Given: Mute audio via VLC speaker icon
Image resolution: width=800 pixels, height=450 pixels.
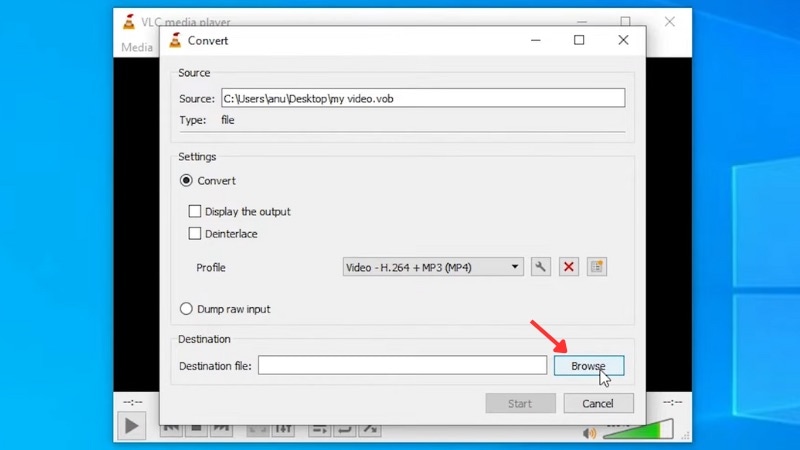Looking at the screenshot, I should click(589, 433).
